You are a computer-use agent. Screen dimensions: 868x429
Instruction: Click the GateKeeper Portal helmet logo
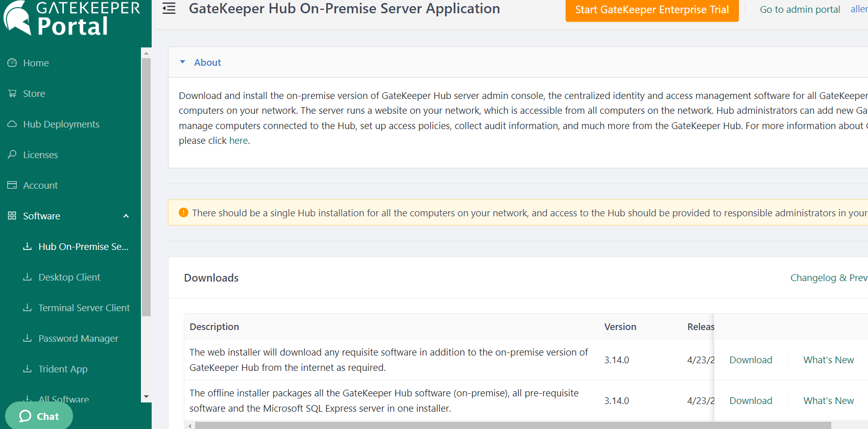[x=17, y=18]
